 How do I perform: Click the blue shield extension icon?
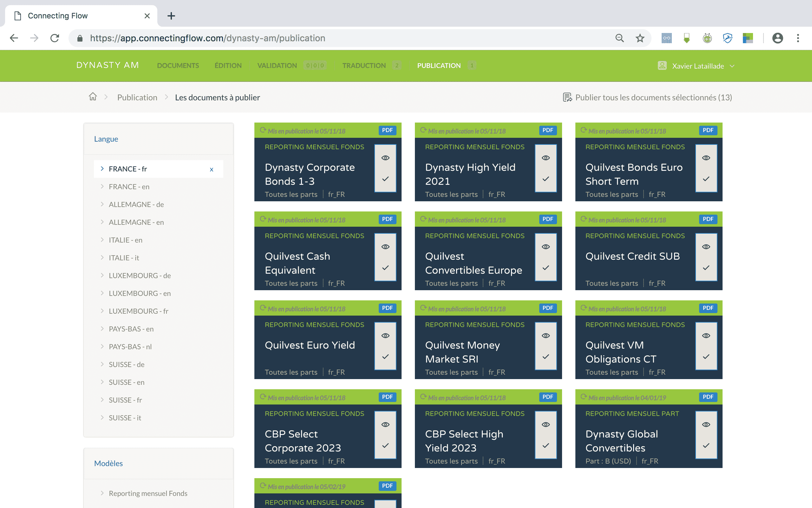tap(727, 38)
